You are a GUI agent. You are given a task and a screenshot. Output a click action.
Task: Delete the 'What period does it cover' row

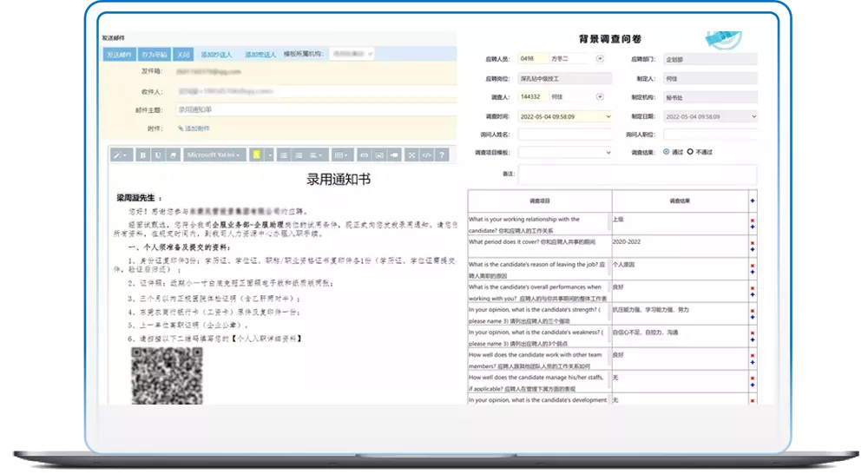pos(753,243)
